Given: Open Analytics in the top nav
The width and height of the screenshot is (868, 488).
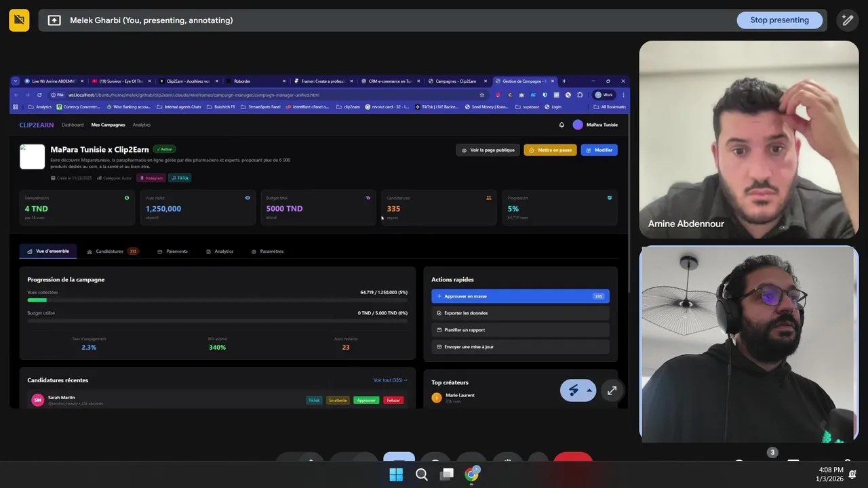Looking at the screenshot, I should 142,125.
